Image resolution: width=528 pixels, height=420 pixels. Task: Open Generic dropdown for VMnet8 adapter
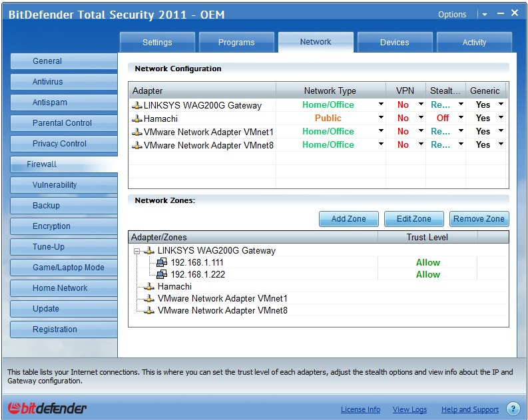501,144
